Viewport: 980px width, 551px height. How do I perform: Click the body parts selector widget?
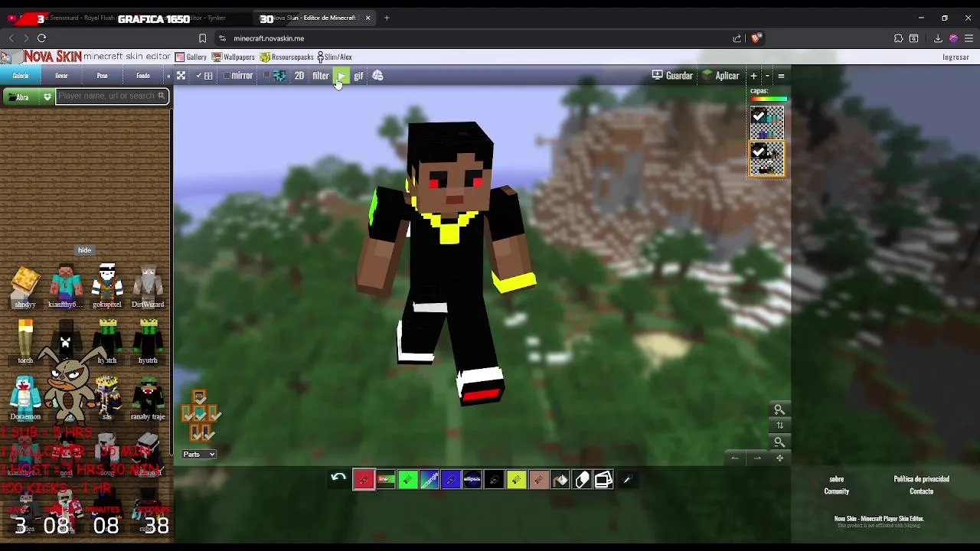coord(200,416)
